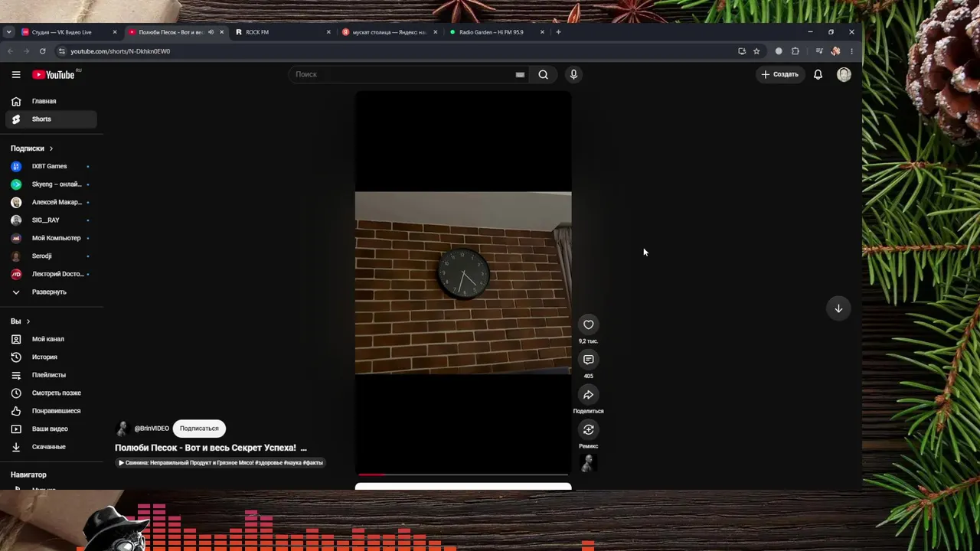Click the install app icon in address bar
980x551 pixels.
pyautogui.click(x=741, y=51)
